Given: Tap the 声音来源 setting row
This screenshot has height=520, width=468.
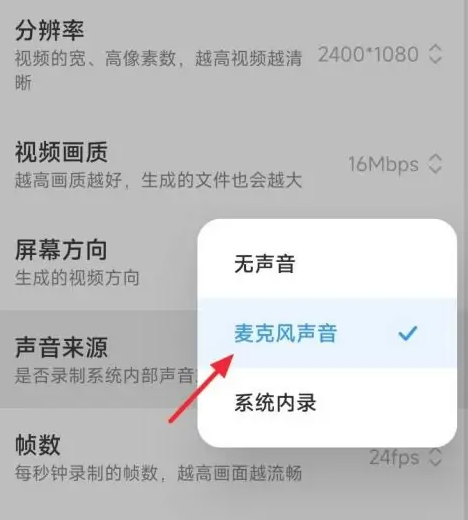Looking at the screenshot, I should pyautogui.click(x=99, y=359).
